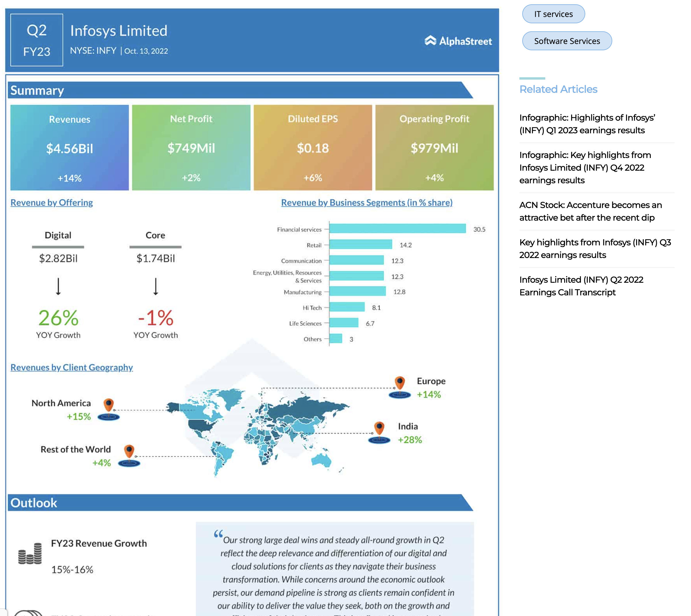Click the Europe +14% value
Screen dimensions: 691x616
429,395
